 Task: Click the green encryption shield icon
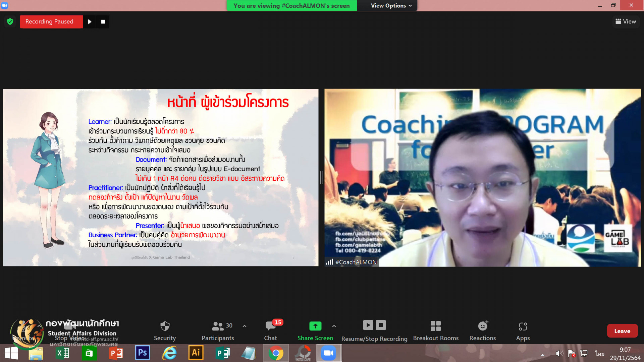10,21
